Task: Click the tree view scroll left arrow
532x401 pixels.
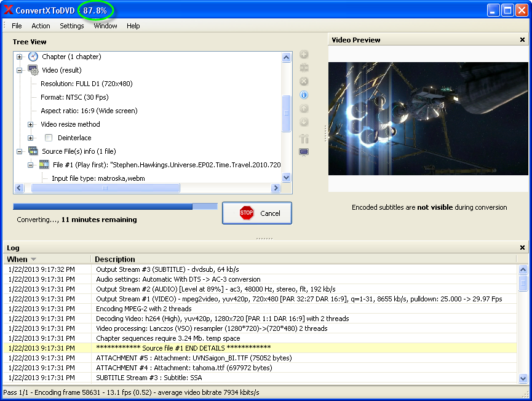Action: (x=19, y=188)
